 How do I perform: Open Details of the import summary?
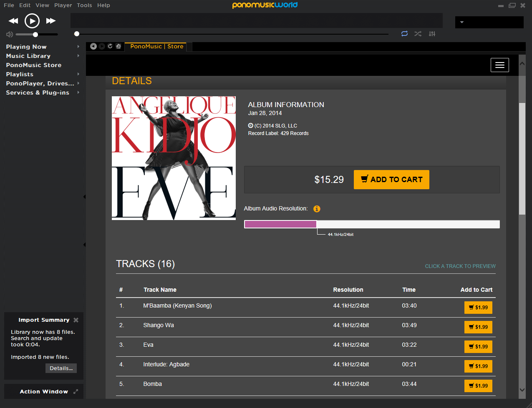coord(61,368)
